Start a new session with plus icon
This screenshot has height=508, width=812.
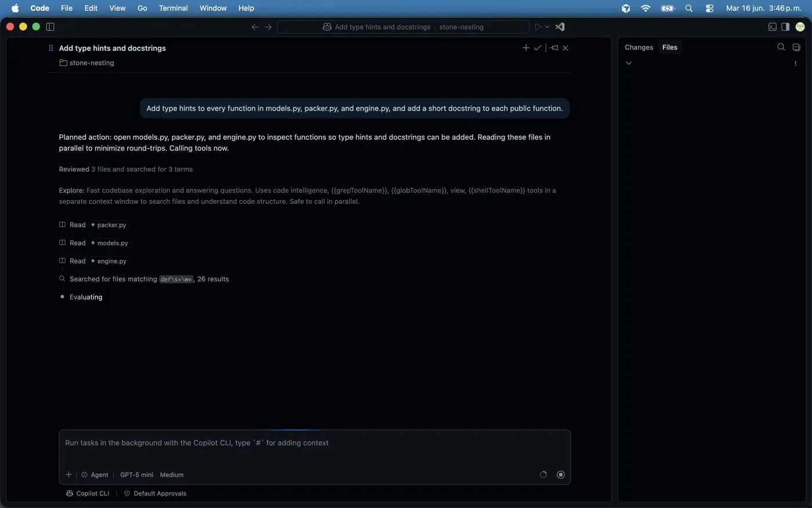[x=526, y=48]
